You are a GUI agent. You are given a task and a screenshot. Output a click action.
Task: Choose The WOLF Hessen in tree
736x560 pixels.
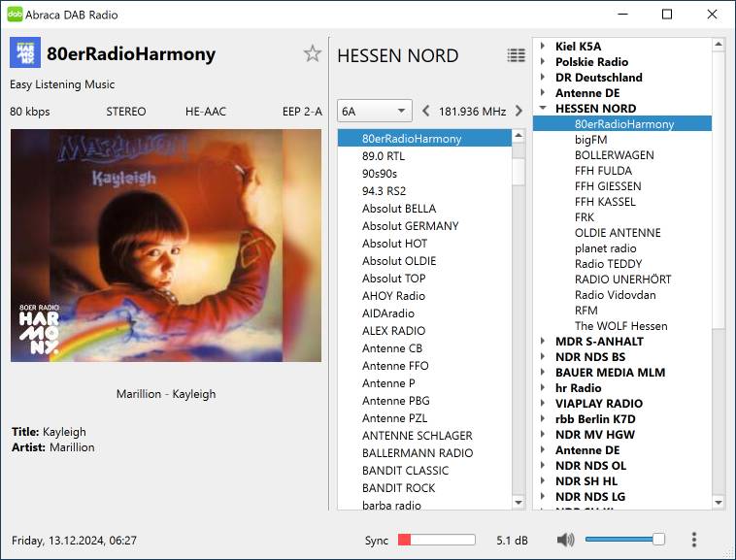[620, 326]
